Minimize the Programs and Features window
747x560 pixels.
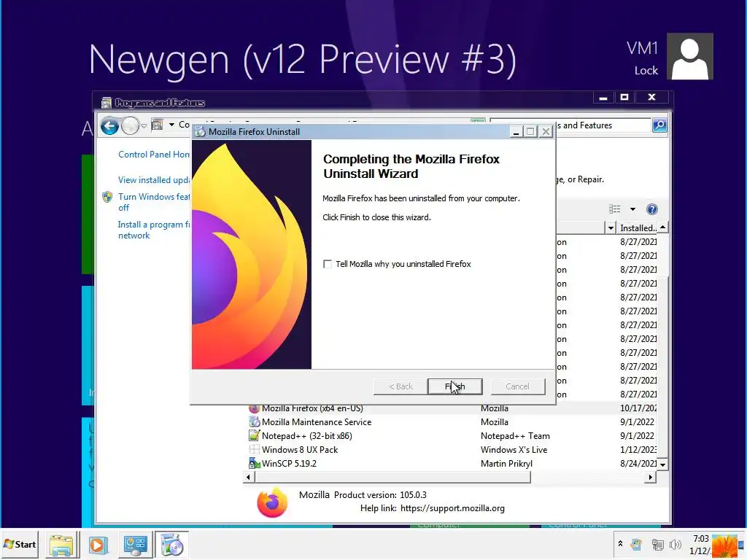[x=603, y=97]
